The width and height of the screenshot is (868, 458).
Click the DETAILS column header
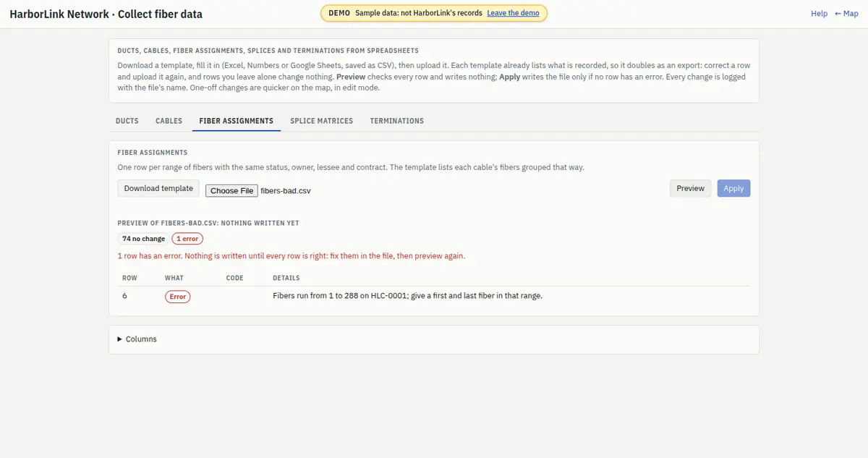286,278
